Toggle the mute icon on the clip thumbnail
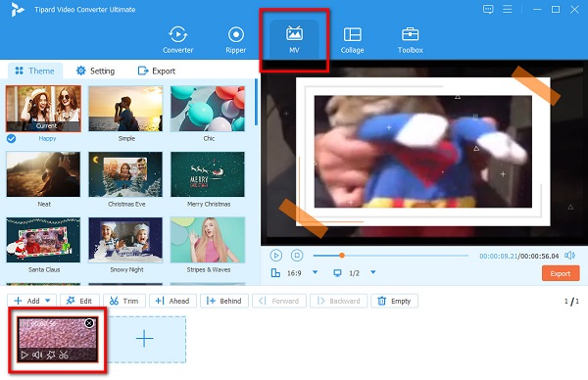 pyautogui.click(x=37, y=355)
